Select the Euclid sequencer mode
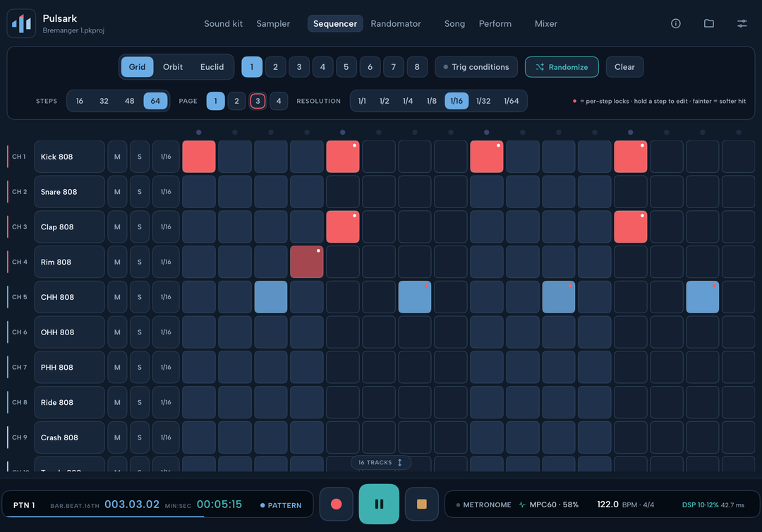The width and height of the screenshot is (762, 532). (x=212, y=67)
